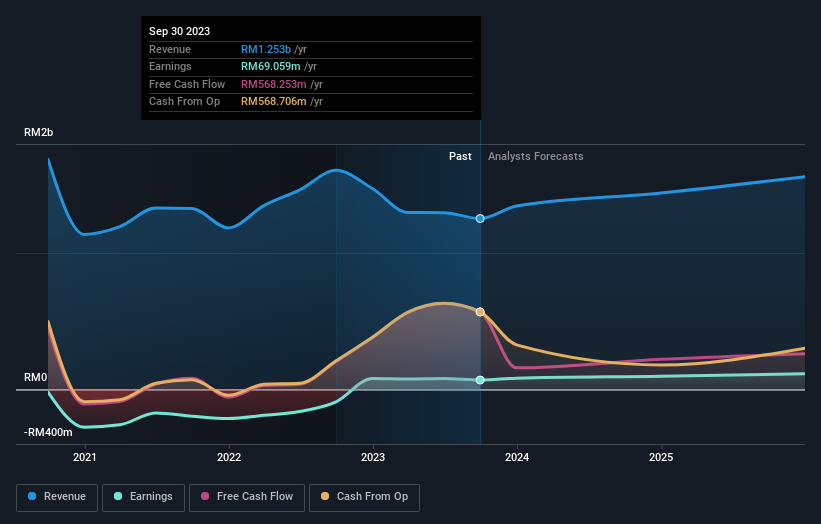Image resolution: width=821 pixels, height=524 pixels.
Task: Click the Earnings row label in tooltip
Action: pos(170,66)
